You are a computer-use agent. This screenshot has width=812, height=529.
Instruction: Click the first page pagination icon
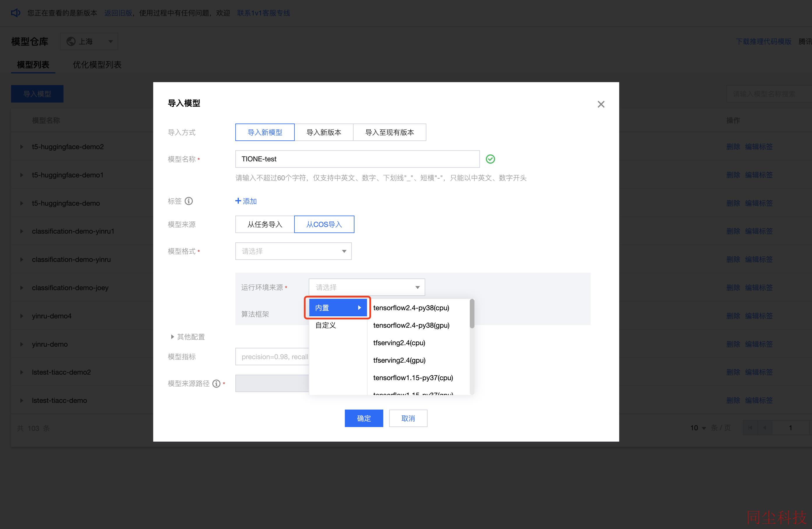750,428
